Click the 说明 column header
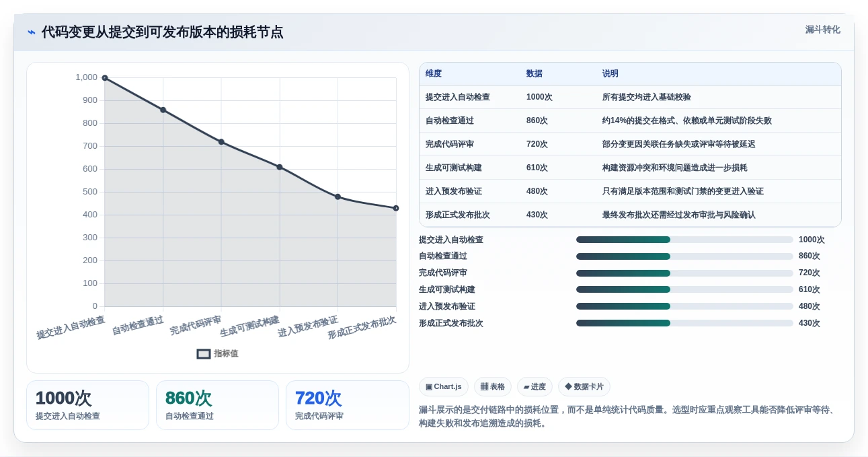 click(610, 73)
